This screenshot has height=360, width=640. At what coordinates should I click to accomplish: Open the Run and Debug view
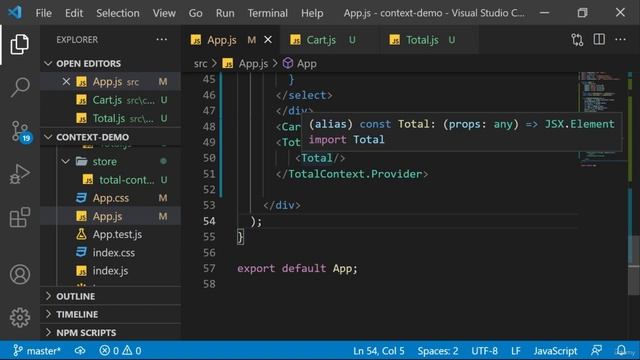[19, 174]
